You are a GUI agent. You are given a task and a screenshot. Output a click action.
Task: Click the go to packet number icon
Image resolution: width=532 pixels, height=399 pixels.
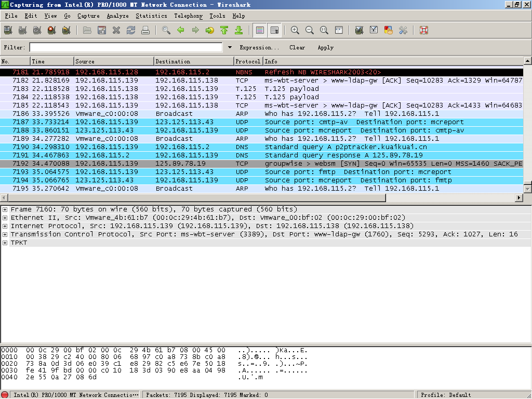coord(210,30)
